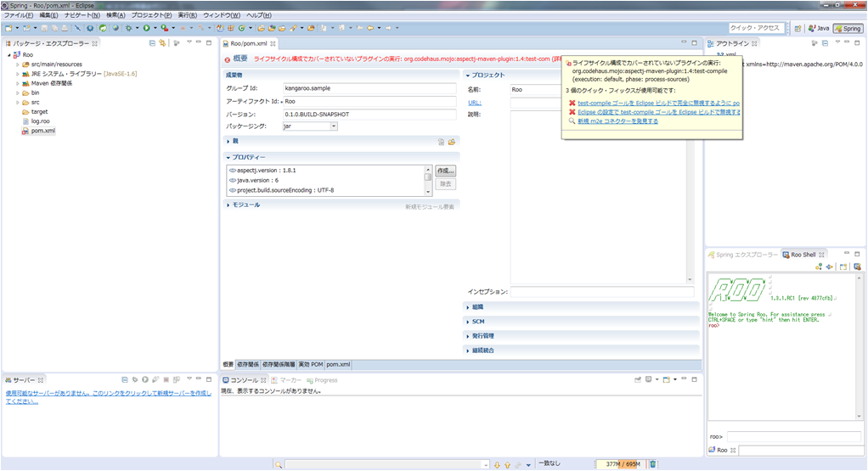The width and height of the screenshot is (868, 471).
Task: Expand the SCM section
Action: 468,322
